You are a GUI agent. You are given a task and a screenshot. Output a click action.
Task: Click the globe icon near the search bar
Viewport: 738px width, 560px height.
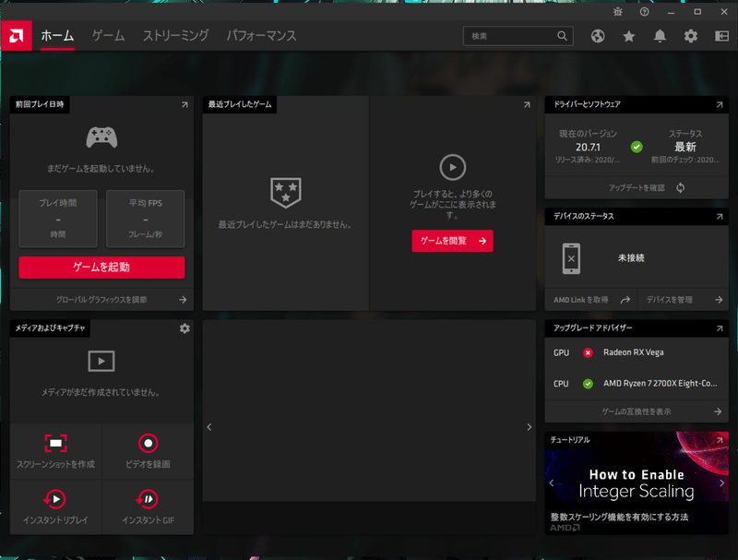point(599,36)
